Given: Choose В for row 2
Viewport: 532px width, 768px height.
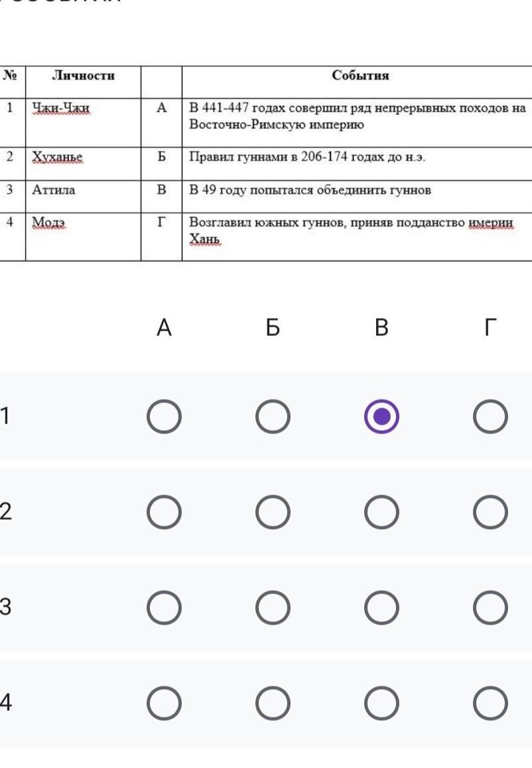Looking at the screenshot, I should click(381, 512).
